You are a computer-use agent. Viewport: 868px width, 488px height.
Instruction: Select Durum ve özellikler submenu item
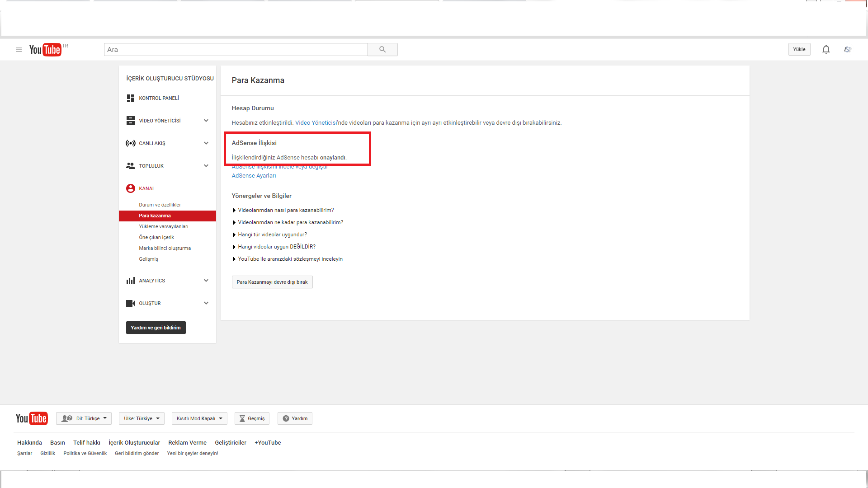tap(160, 205)
